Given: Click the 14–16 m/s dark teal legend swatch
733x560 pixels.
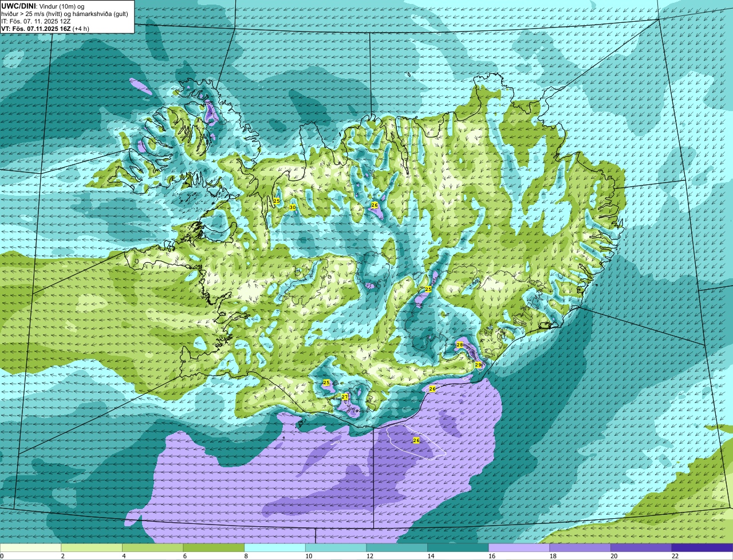Looking at the screenshot, I should coord(458,548).
